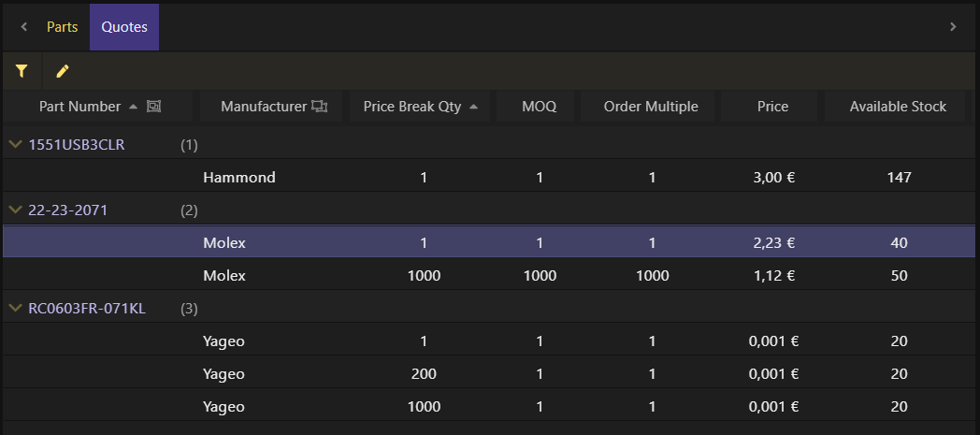Sort by MOQ column header

coord(539,107)
